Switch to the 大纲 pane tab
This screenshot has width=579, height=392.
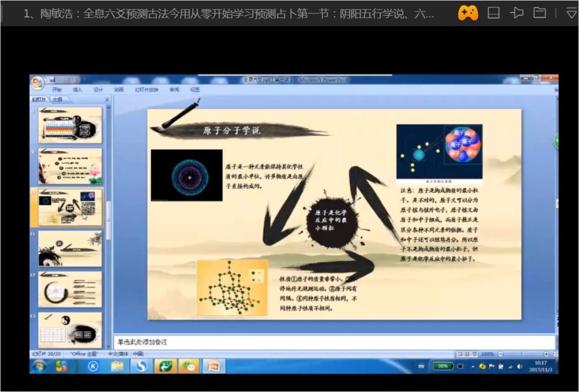coord(56,100)
